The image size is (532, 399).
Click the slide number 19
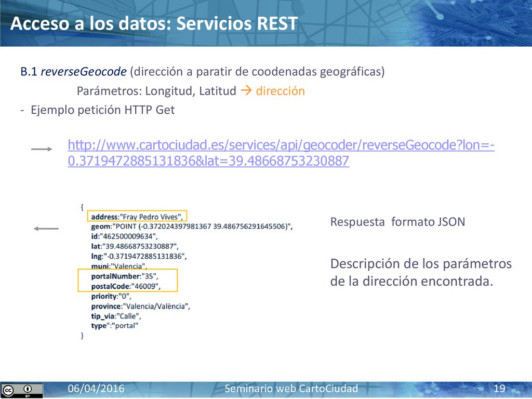(x=499, y=389)
